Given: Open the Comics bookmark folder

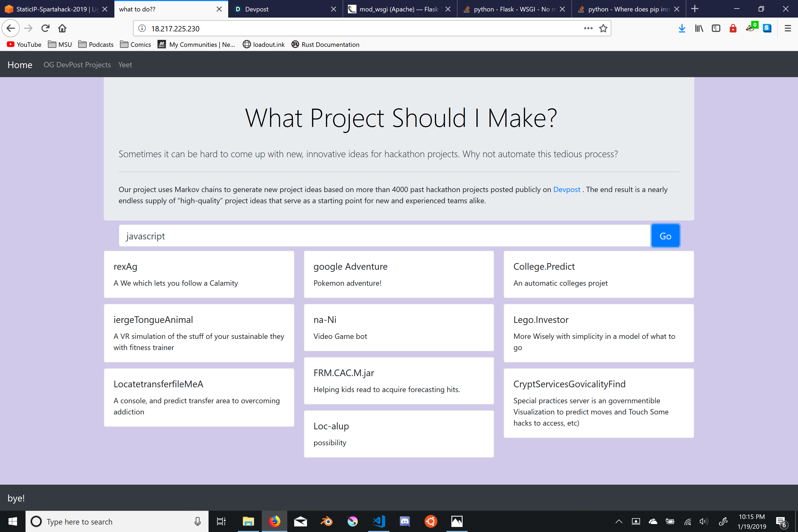Looking at the screenshot, I should pyautogui.click(x=136, y=44).
